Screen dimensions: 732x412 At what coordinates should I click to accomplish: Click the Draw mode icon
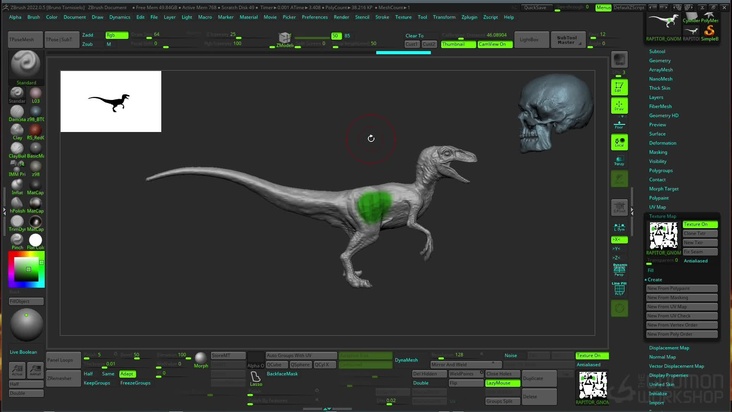[619, 105]
